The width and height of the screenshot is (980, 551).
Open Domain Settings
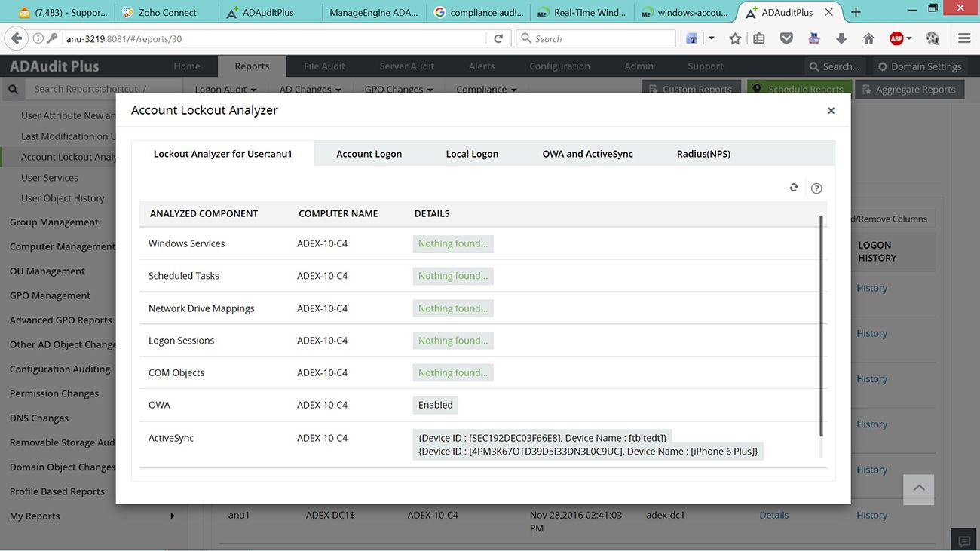919,66
